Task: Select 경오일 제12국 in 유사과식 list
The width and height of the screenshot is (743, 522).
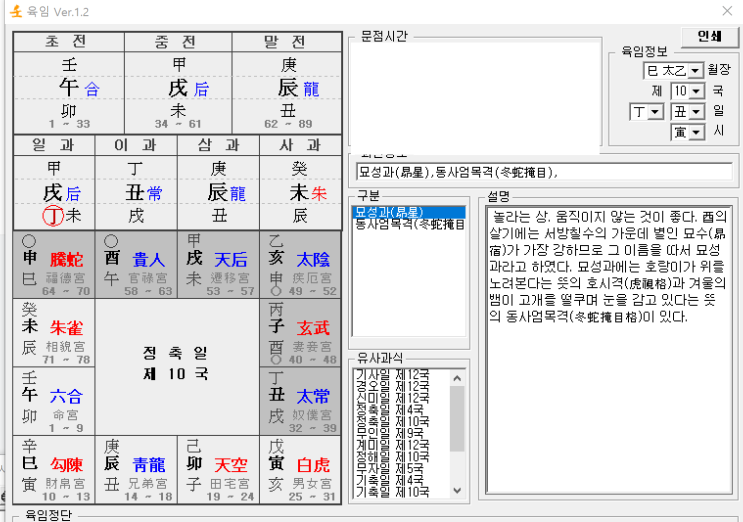Action: click(x=392, y=387)
